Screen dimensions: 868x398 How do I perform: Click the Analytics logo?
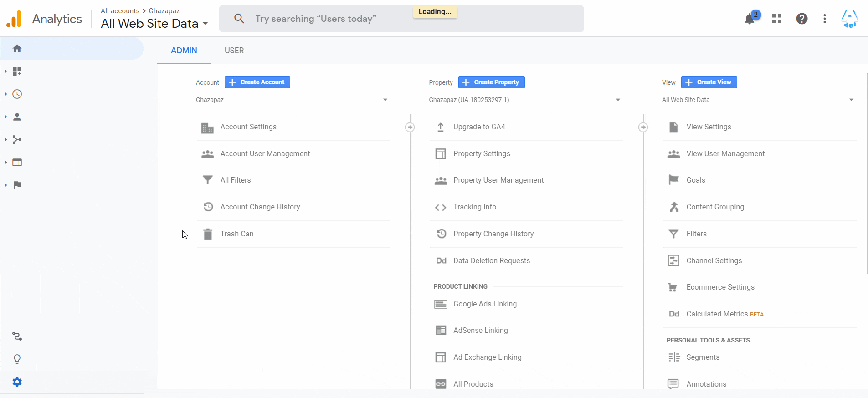tap(14, 19)
